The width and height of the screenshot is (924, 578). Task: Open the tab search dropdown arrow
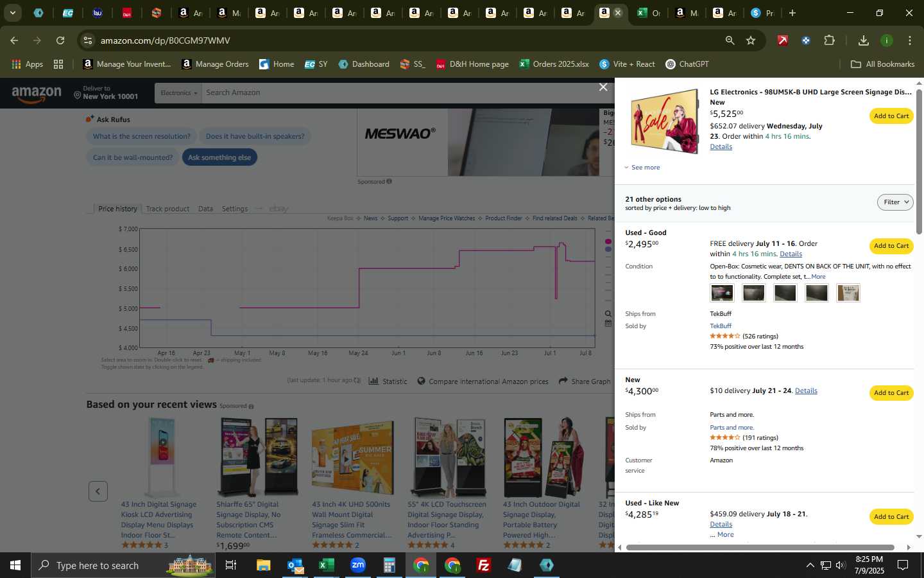pyautogui.click(x=12, y=13)
